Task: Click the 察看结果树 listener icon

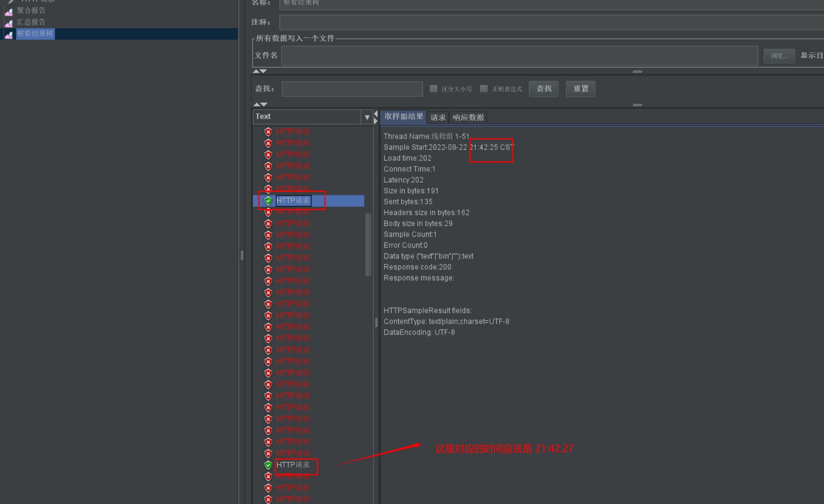Action: (9, 35)
